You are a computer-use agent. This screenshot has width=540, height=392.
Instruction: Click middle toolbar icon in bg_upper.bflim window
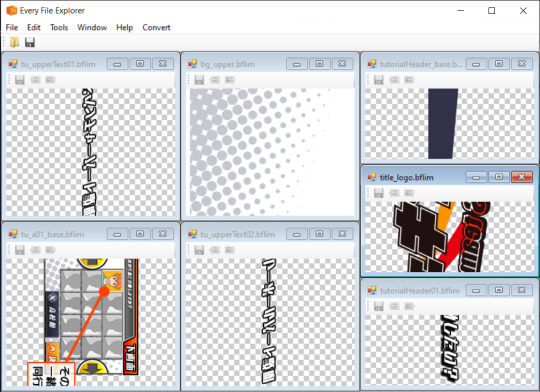[215, 80]
